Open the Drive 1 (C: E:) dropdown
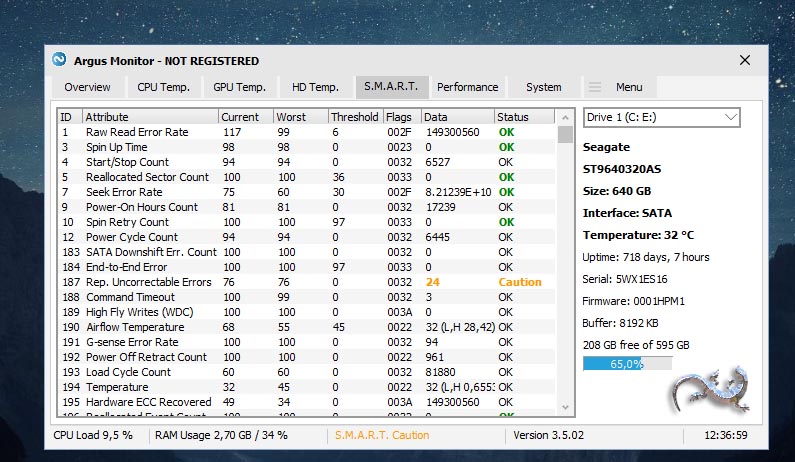 (662, 118)
